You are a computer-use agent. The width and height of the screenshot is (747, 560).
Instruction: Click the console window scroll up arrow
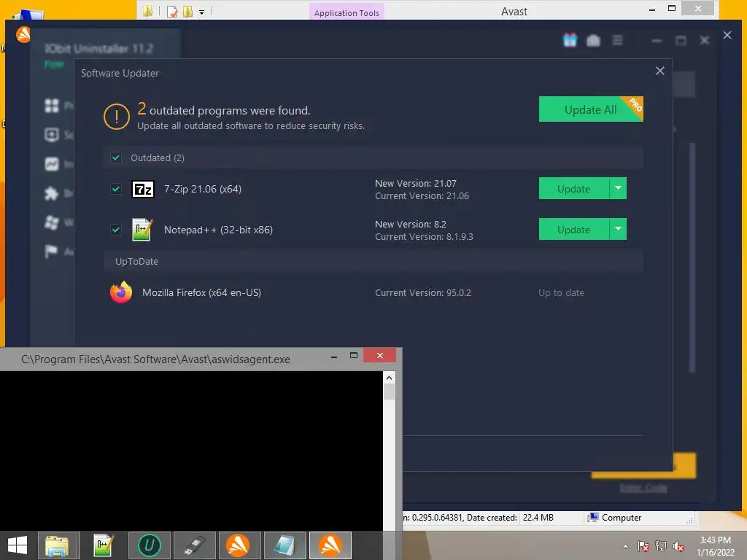(x=390, y=378)
